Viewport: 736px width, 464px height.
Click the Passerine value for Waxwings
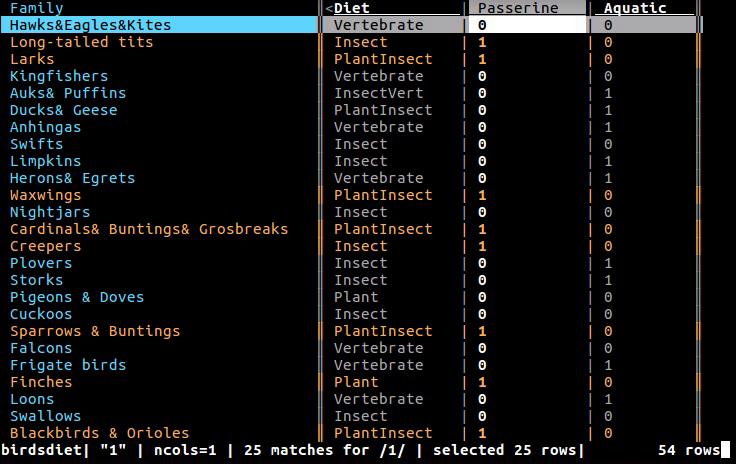(482, 195)
